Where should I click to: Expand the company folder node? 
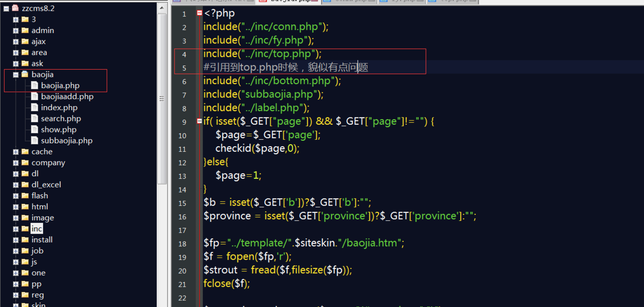point(16,163)
